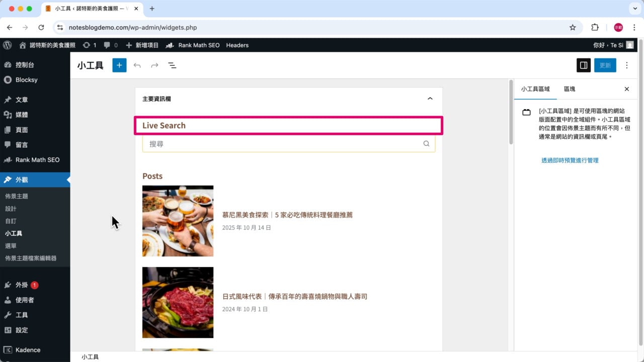Screen dimensions: 644x362
Task: Click the comments bubble icon in admin bar
Action: pyautogui.click(x=107, y=45)
